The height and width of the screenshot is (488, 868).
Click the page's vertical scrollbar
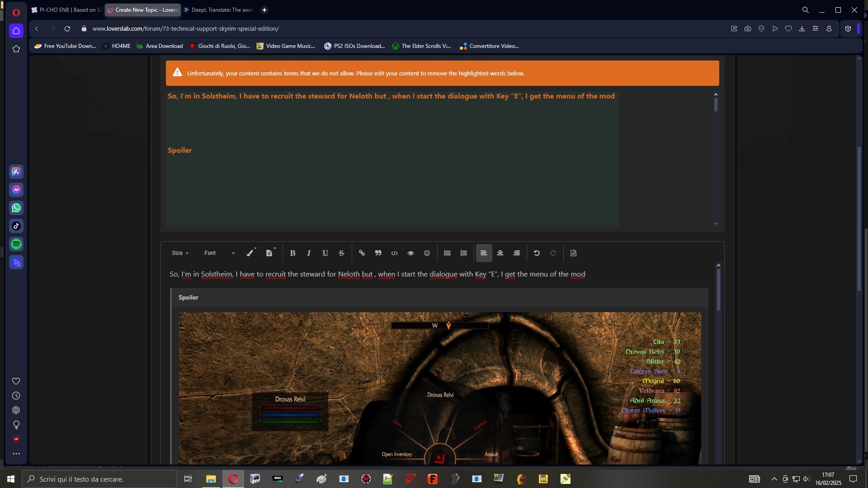tap(859, 219)
